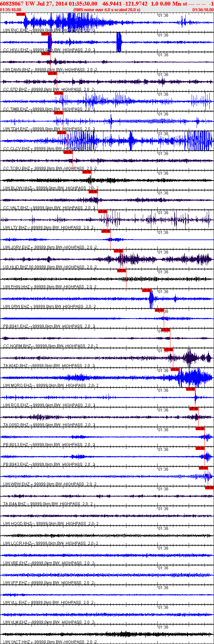Select the UW.RVC.EHZ station label
This screenshot has width=214, height=644.
click(x=16, y=30)
